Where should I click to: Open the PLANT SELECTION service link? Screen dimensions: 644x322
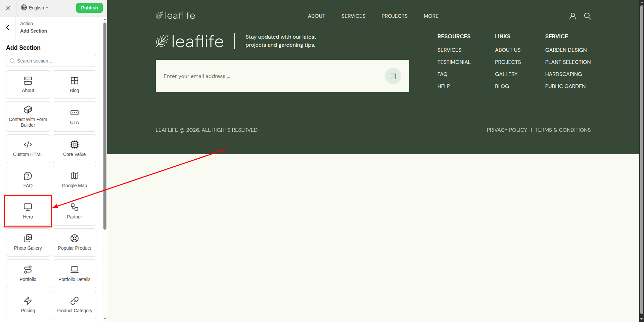[x=568, y=62]
